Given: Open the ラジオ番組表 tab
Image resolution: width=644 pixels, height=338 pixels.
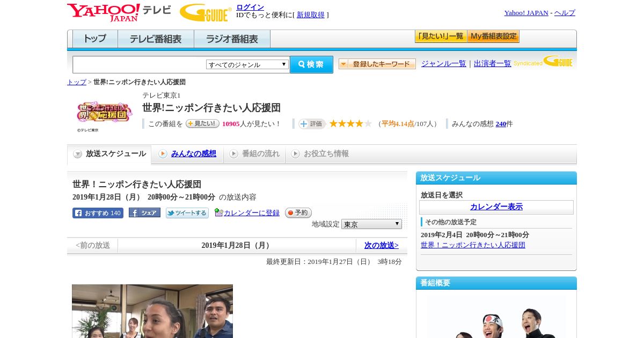Looking at the screenshot, I should click(x=232, y=39).
